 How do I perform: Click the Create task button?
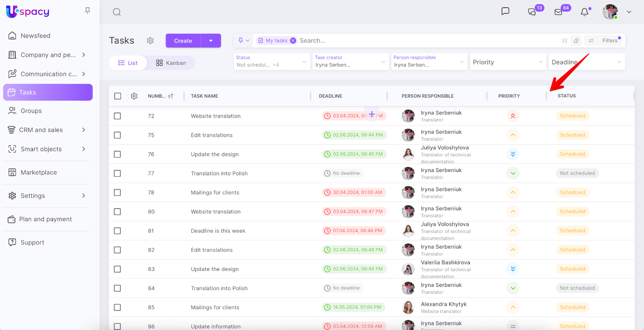(183, 41)
